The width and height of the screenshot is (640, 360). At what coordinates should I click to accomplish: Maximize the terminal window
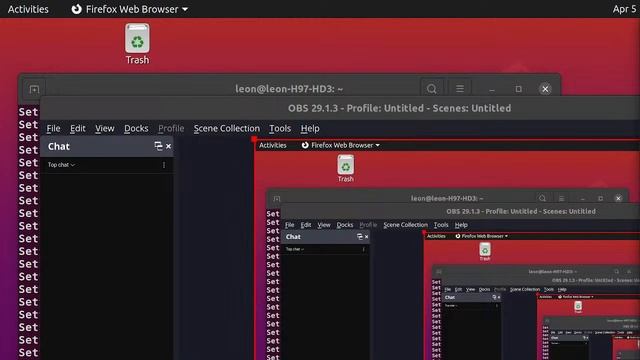click(518, 89)
